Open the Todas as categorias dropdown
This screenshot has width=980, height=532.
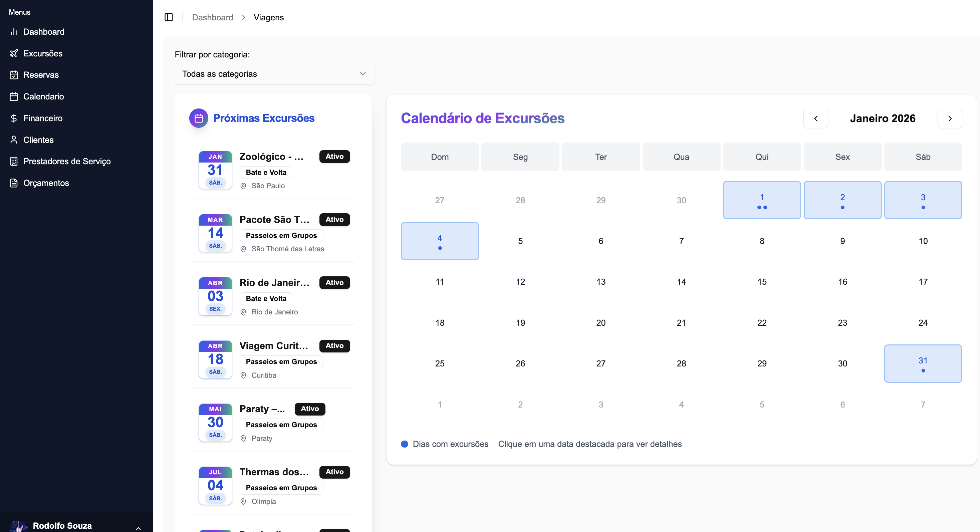coord(275,74)
